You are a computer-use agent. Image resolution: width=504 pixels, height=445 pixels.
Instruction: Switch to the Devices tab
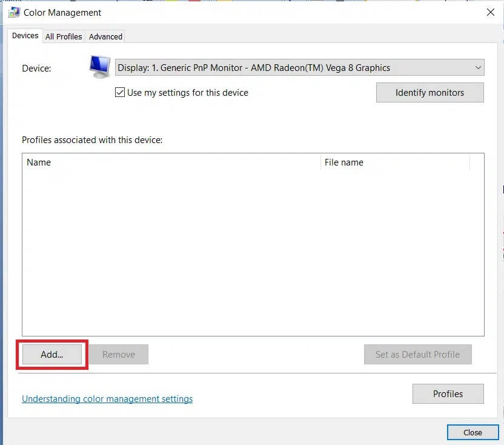click(x=25, y=36)
